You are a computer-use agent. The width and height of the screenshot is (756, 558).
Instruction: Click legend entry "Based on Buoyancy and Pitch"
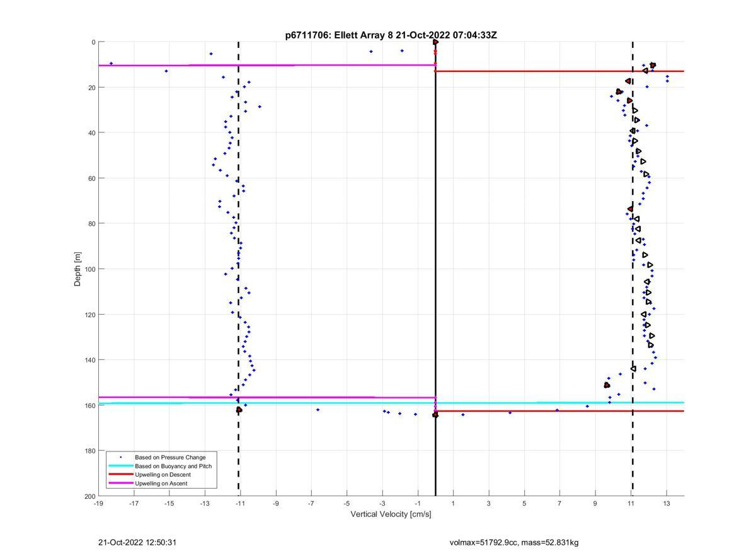(x=173, y=466)
